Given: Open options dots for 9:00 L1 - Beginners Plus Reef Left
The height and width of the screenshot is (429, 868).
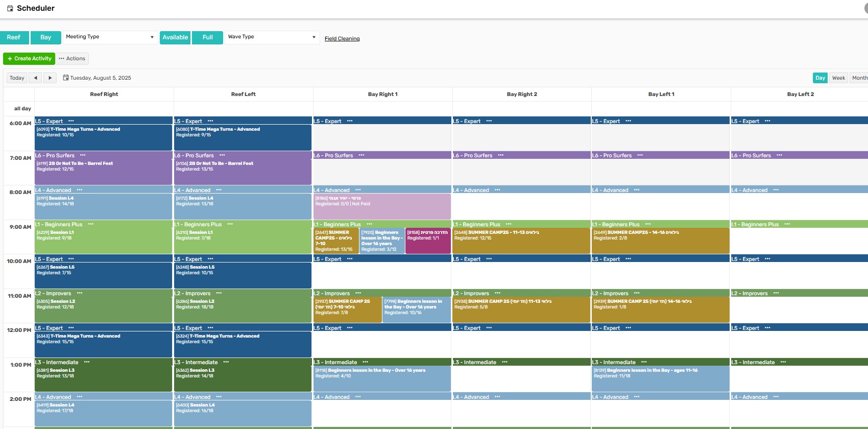Looking at the screenshot, I should (230, 224).
